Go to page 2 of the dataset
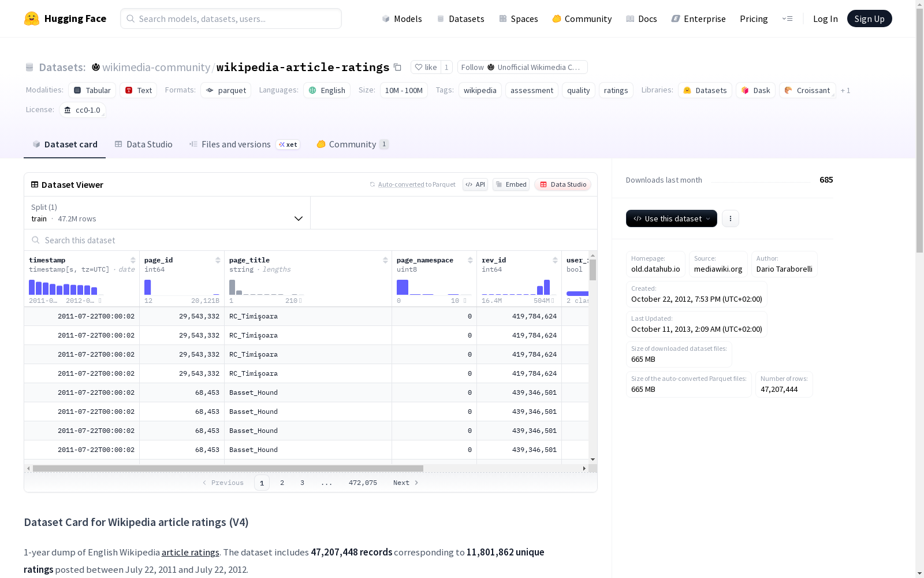Image resolution: width=924 pixels, height=578 pixels. 282,483
